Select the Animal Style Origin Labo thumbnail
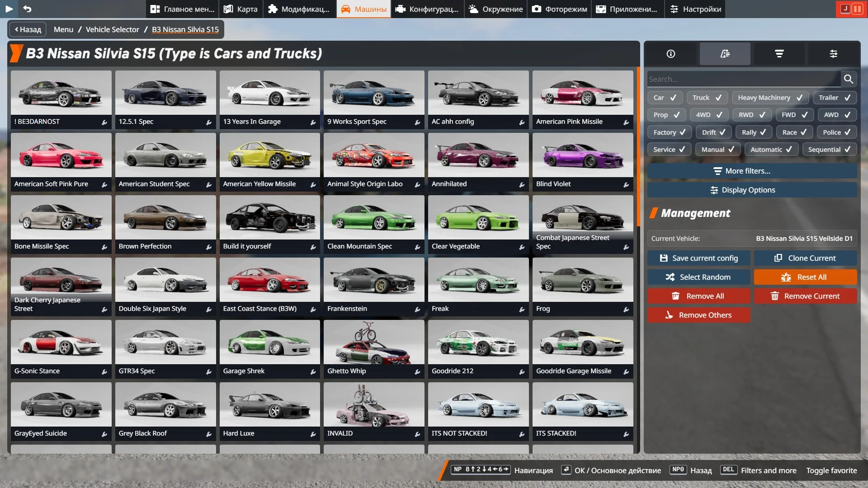 (x=374, y=155)
